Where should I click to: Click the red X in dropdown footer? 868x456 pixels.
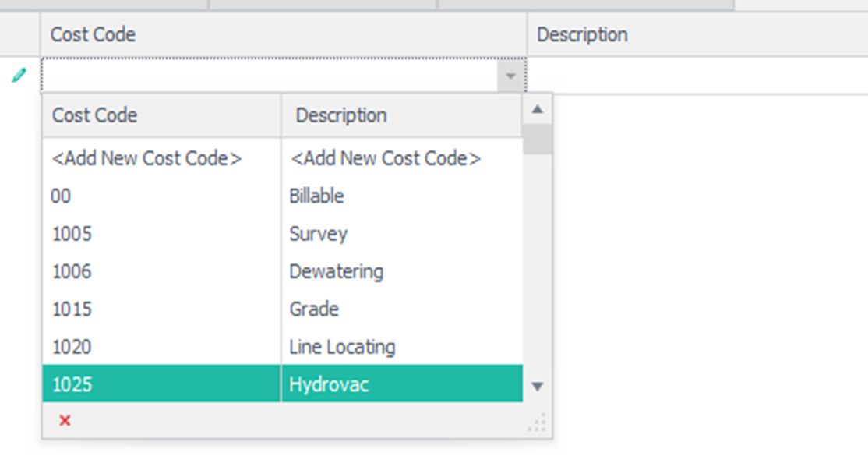click(x=65, y=421)
